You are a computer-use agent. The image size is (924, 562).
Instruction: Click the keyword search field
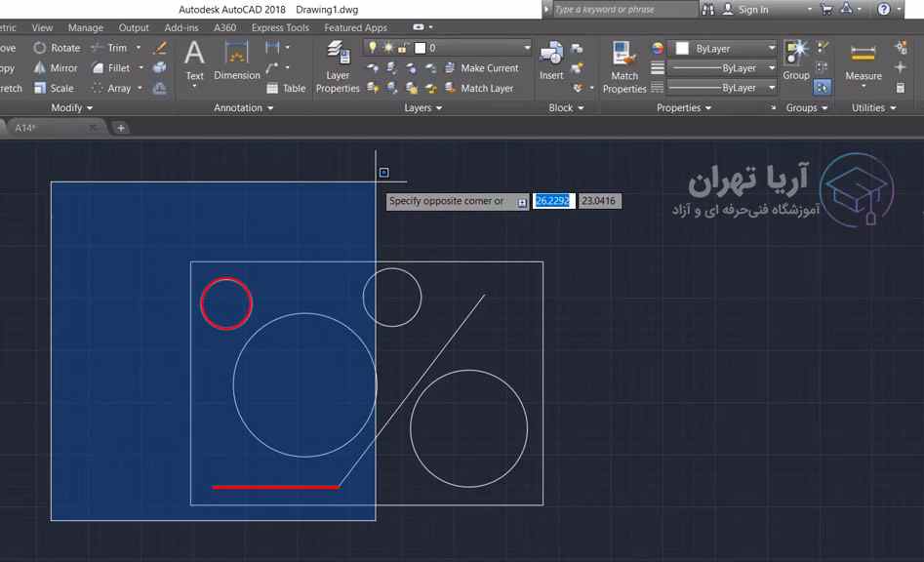624,10
